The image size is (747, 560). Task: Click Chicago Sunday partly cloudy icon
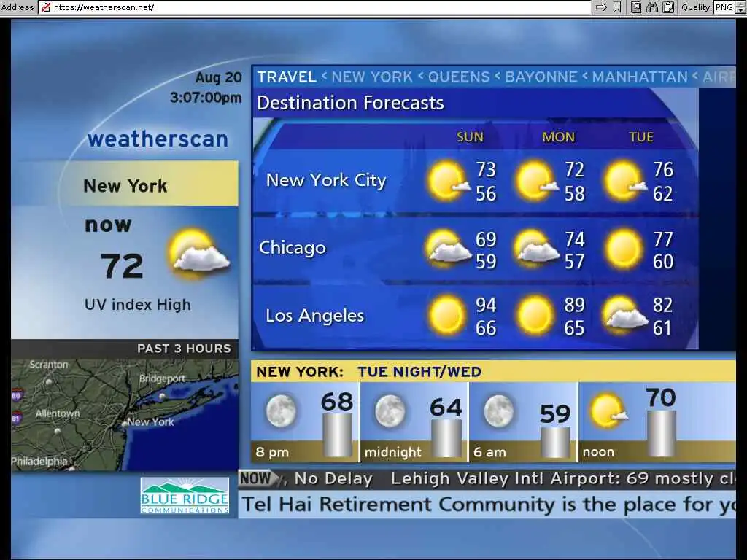pos(448,248)
